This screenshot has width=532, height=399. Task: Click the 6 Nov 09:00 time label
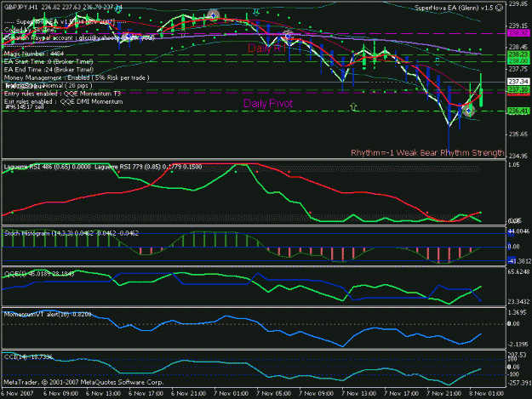click(60, 394)
